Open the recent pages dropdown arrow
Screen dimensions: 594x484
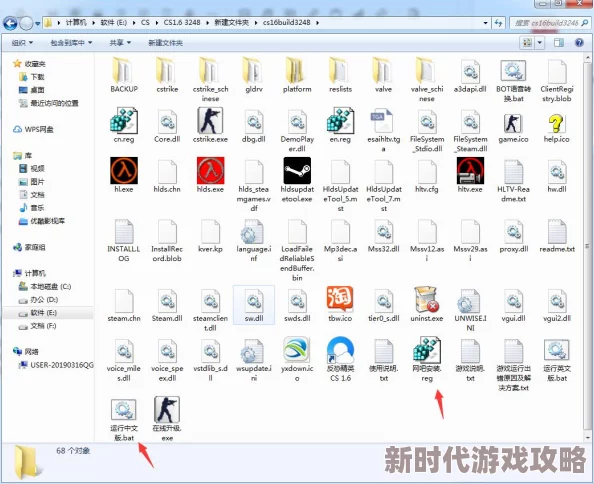pos(38,23)
